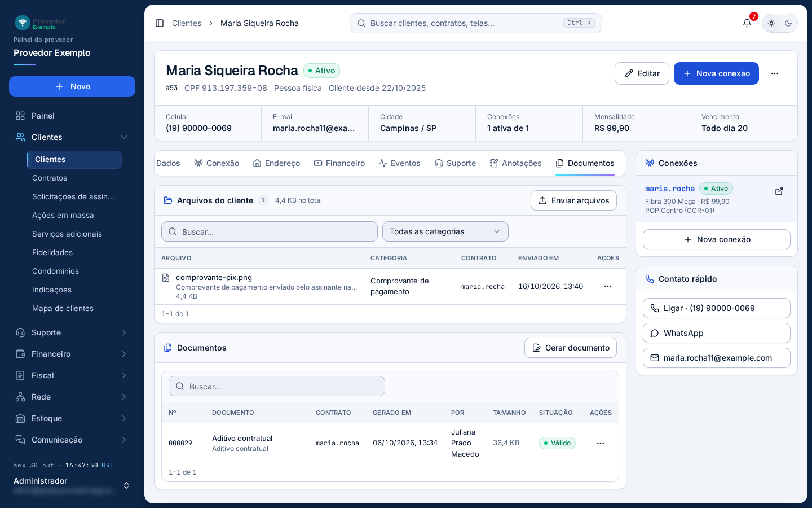Toggle the sidebar panel icon
The image size is (812, 508).
tap(160, 23)
